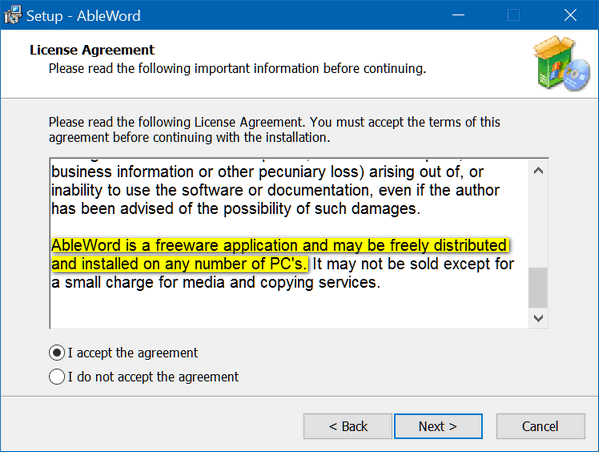599x452 pixels.
Task: Go to the next step with Next >
Action: [438, 426]
